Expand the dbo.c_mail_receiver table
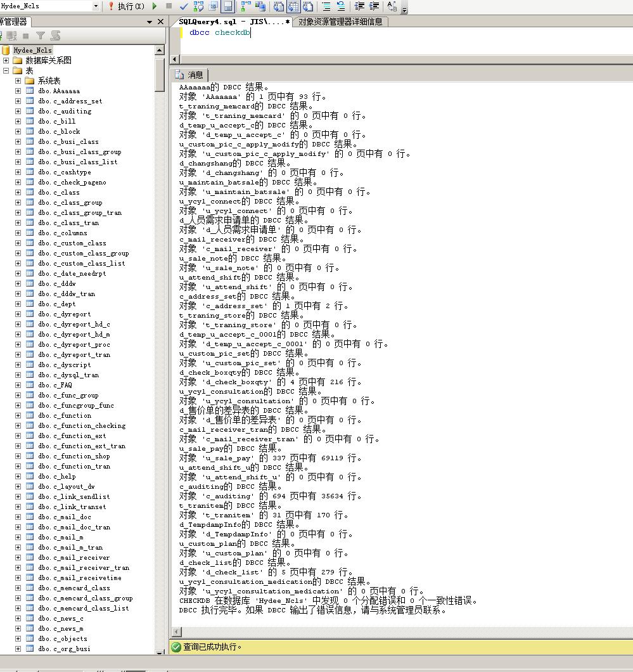This screenshot has height=672, width=633. pyautogui.click(x=18, y=558)
